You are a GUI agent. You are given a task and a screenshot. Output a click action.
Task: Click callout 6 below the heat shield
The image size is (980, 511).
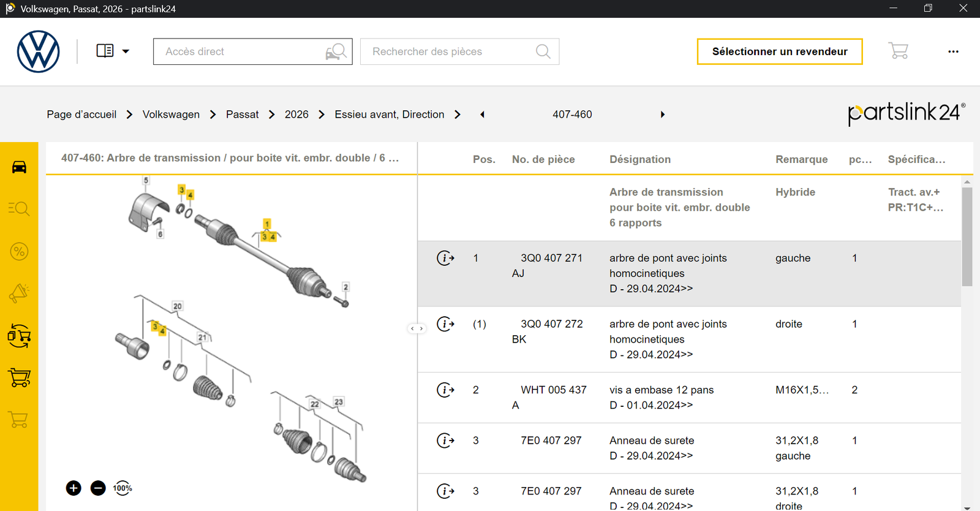coord(160,234)
